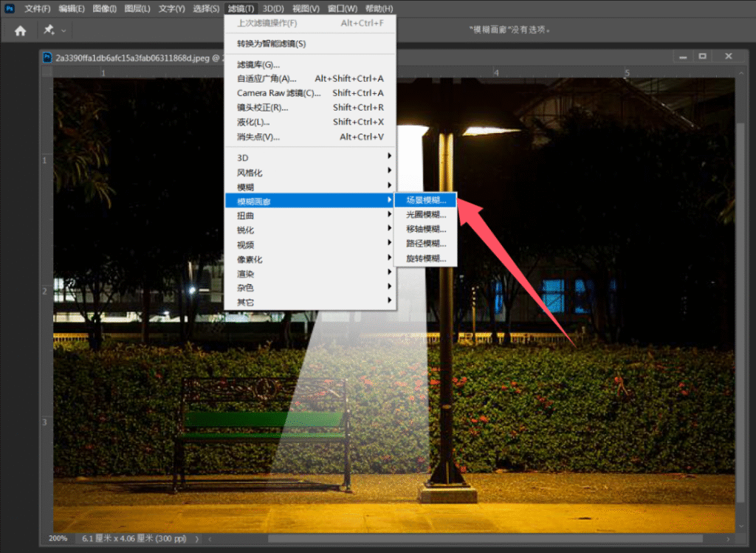
Task: Open the 帮助(H) menu
Action: (x=379, y=9)
